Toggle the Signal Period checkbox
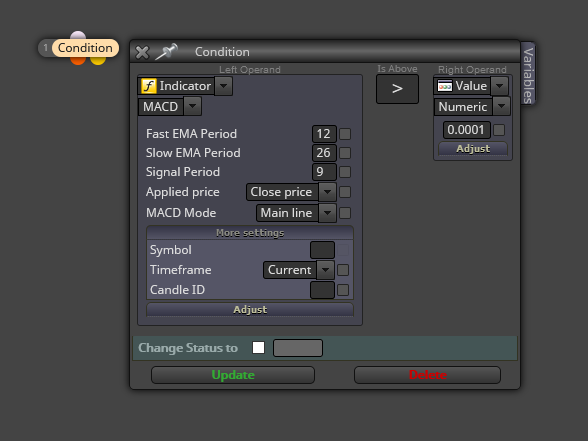The height and width of the screenshot is (441, 588). [345, 172]
